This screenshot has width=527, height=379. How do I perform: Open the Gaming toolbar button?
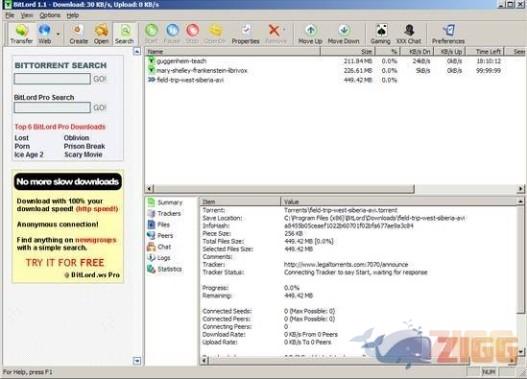click(x=380, y=34)
